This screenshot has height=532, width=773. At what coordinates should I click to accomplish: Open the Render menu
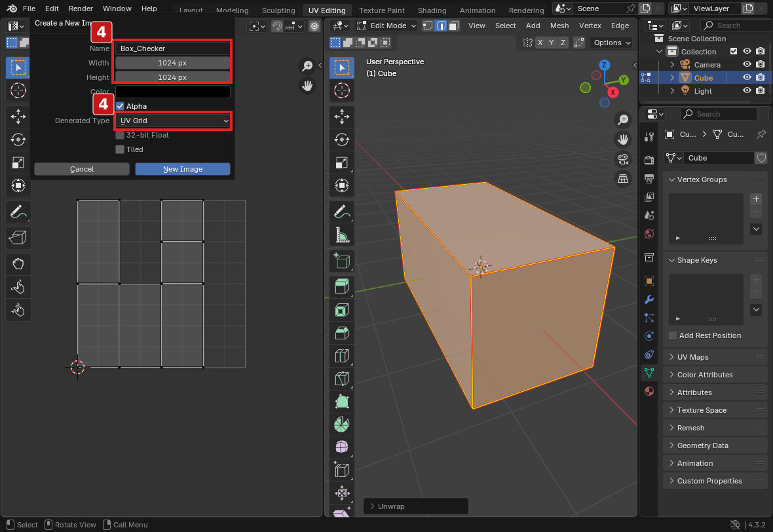pyautogui.click(x=81, y=9)
